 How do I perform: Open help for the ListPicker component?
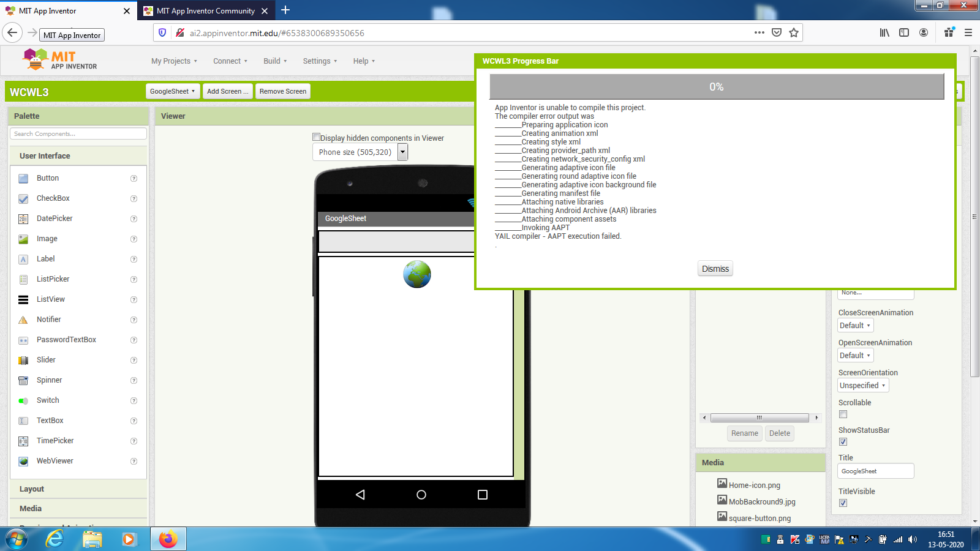(x=134, y=279)
